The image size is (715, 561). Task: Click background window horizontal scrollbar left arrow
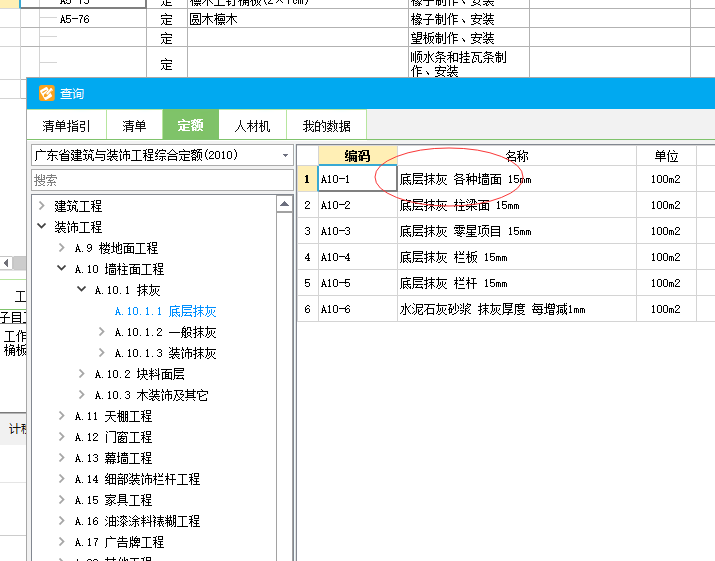tap(6, 263)
